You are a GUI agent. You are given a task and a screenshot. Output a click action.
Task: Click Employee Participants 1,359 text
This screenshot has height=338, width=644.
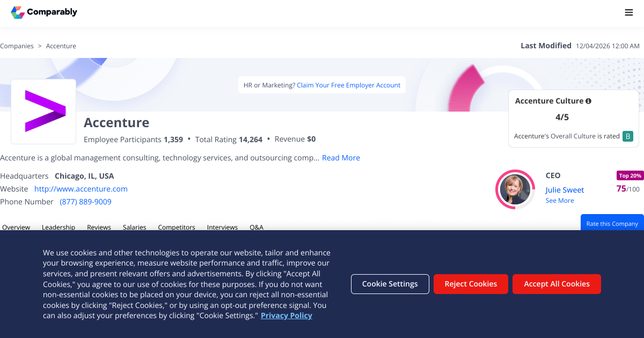(x=133, y=139)
